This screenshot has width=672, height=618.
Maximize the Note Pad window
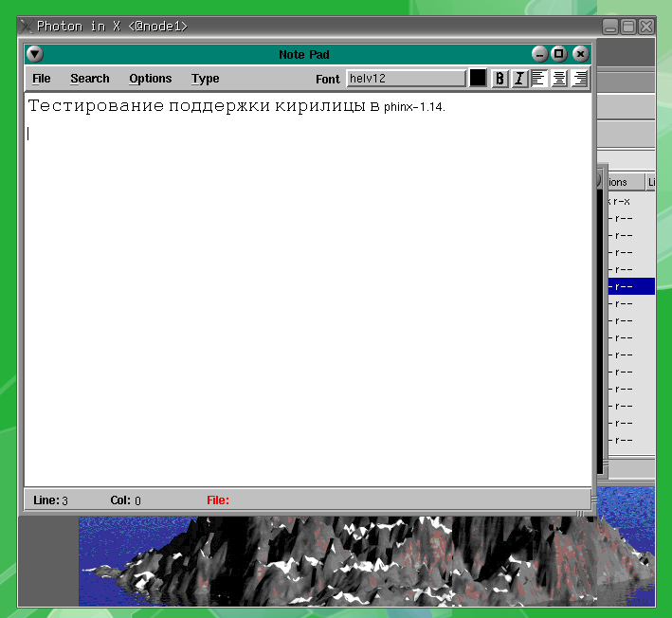pos(559,55)
